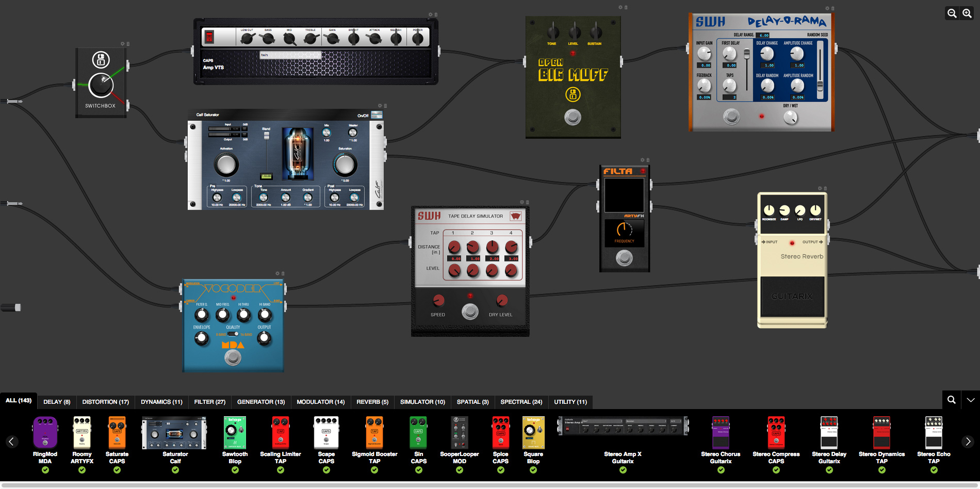Choose the Sawtooth Blop plugin icon
The image size is (980, 489).
pyautogui.click(x=235, y=433)
